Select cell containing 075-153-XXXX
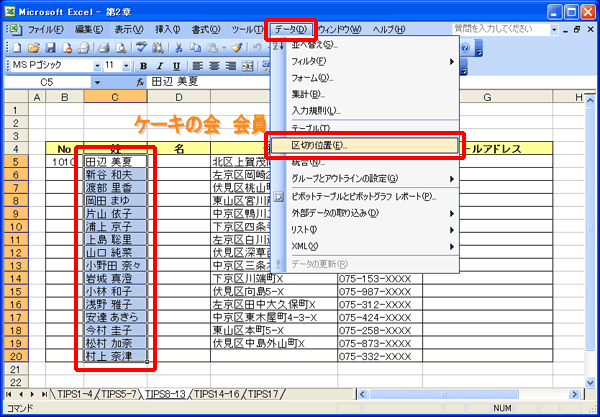Viewport: 600px width, 417px height. click(380, 279)
